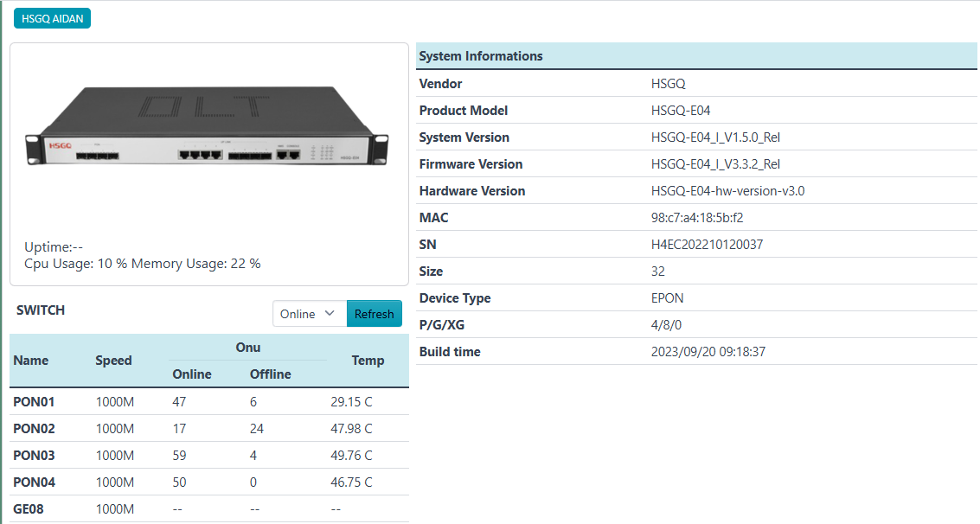Select the GE08 port entry
The height and width of the screenshot is (524, 980).
(x=29, y=509)
